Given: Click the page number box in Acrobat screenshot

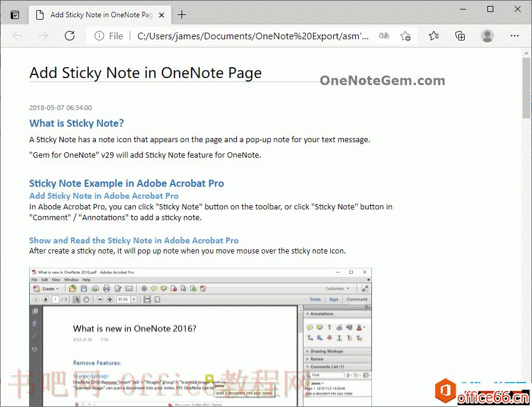Looking at the screenshot, I should tap(56, 299).
